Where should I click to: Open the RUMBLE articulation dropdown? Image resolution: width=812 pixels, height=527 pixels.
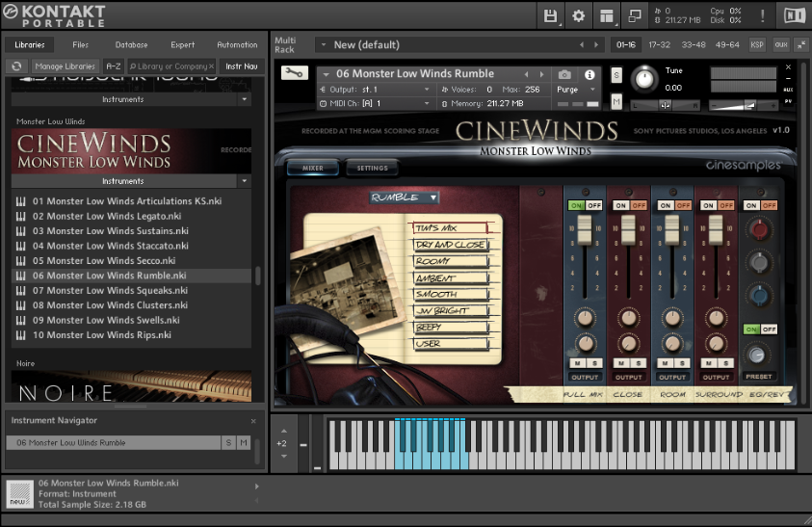pyautogui.click(x=405, y=198)
